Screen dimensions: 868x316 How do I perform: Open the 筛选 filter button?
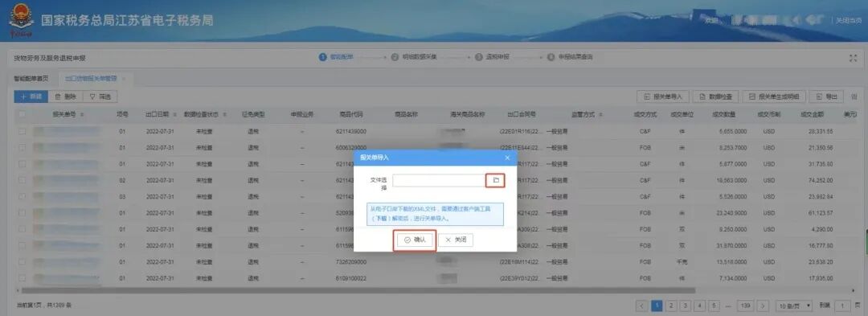(x=100, y=96)
